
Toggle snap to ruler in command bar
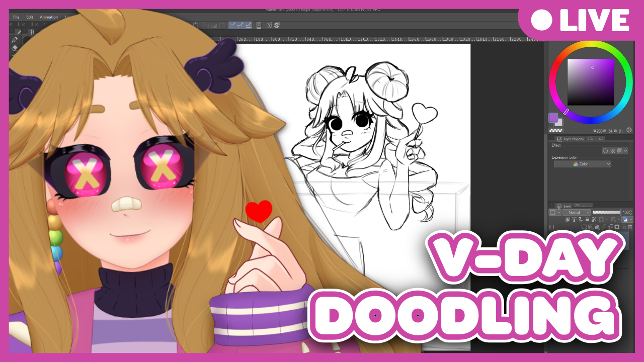click(x=233, y=25)
